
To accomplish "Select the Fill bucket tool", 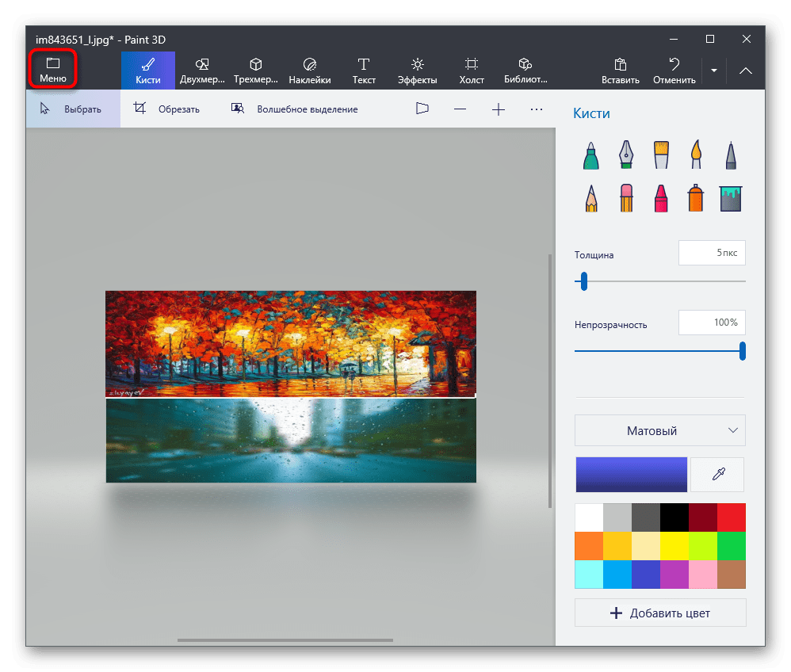I will [x=731, y=197].
